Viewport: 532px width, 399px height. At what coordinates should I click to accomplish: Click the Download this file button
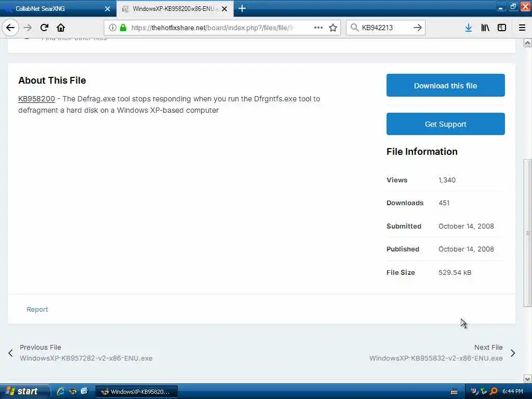(445, 85)
